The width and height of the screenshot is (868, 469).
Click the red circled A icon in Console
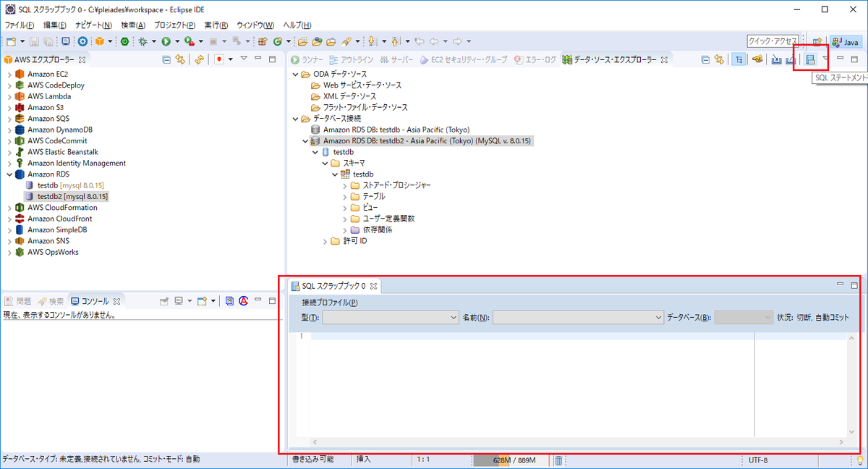244,300
